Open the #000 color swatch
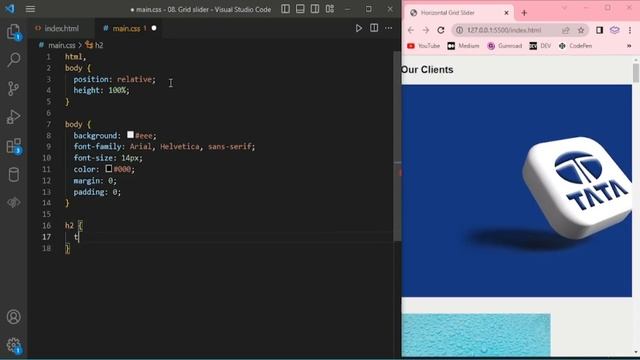The height and width of the screenshot is (360, 640). (x=109, y=168)
